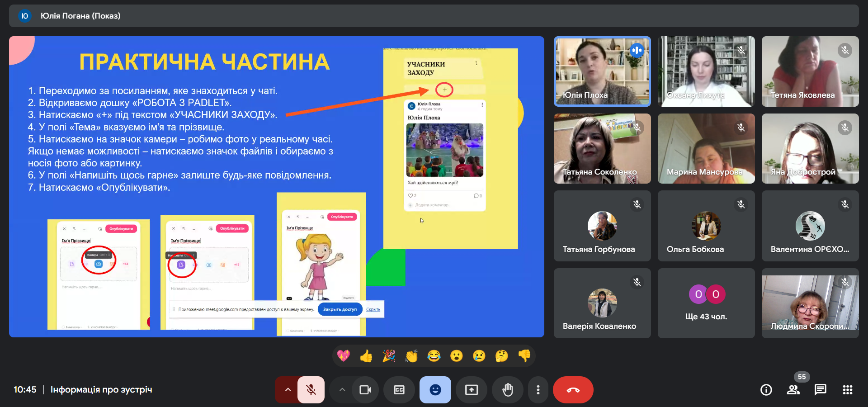
Task: Click the Інформація про зустріч label
Action: (101, 390)
